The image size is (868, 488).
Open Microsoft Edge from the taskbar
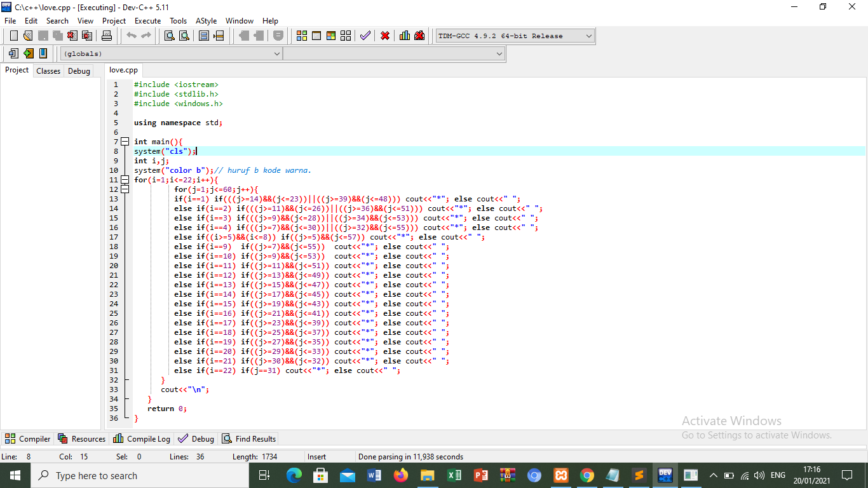point(294,475)
